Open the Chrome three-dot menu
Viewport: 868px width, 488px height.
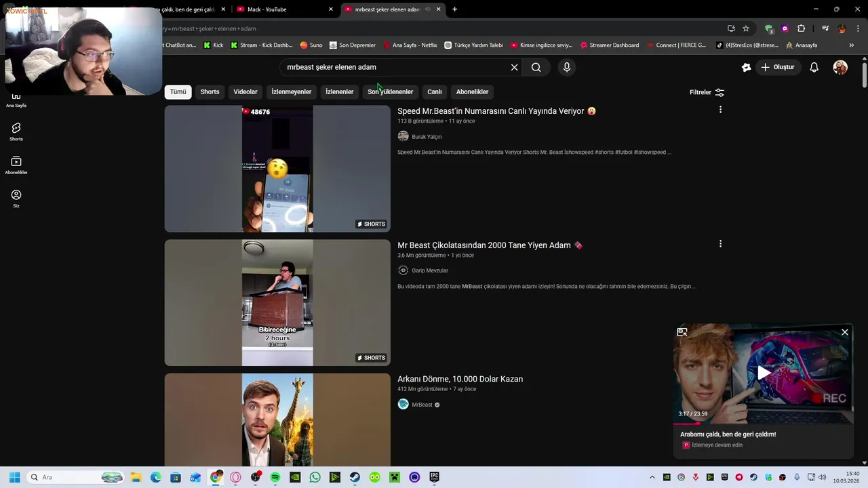pyautogui.click(x=858, y=28)
